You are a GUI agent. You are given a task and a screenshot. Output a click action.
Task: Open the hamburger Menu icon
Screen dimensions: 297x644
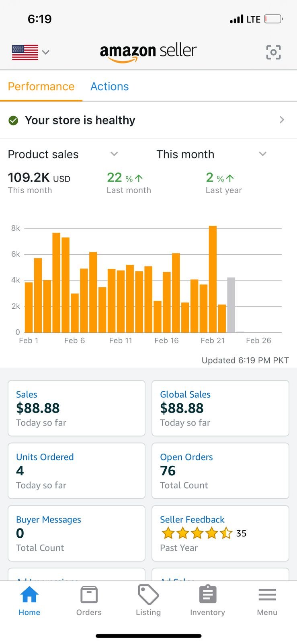coord(267,595)
